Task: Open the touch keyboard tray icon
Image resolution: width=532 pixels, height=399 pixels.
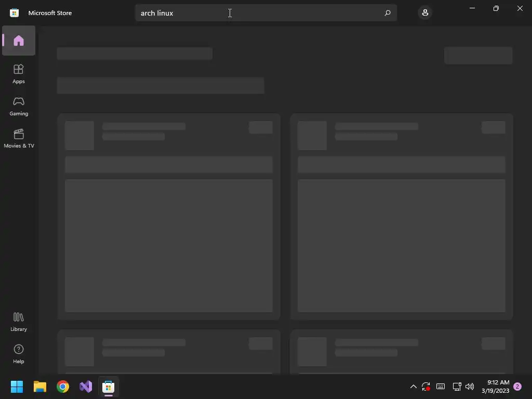Action: [x=441, y=387]
